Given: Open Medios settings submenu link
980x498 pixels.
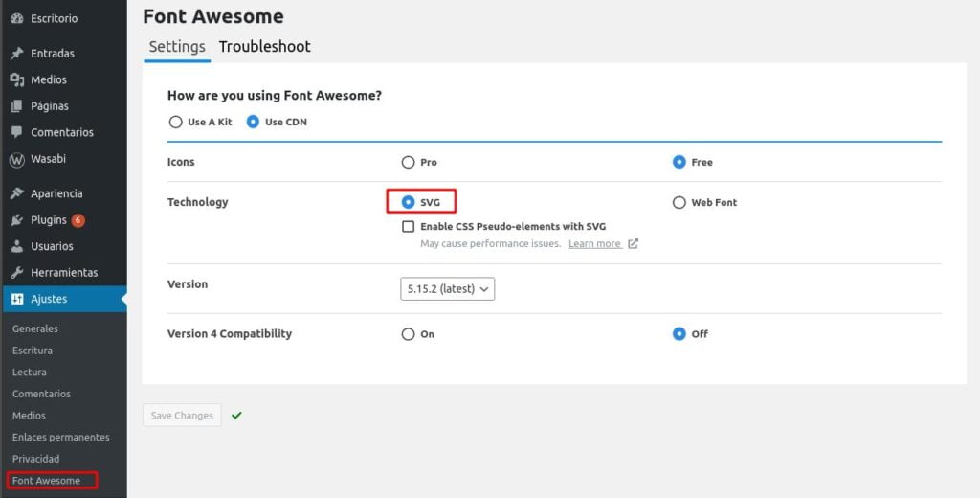Looking at the screenshot, I should point(29,416).
